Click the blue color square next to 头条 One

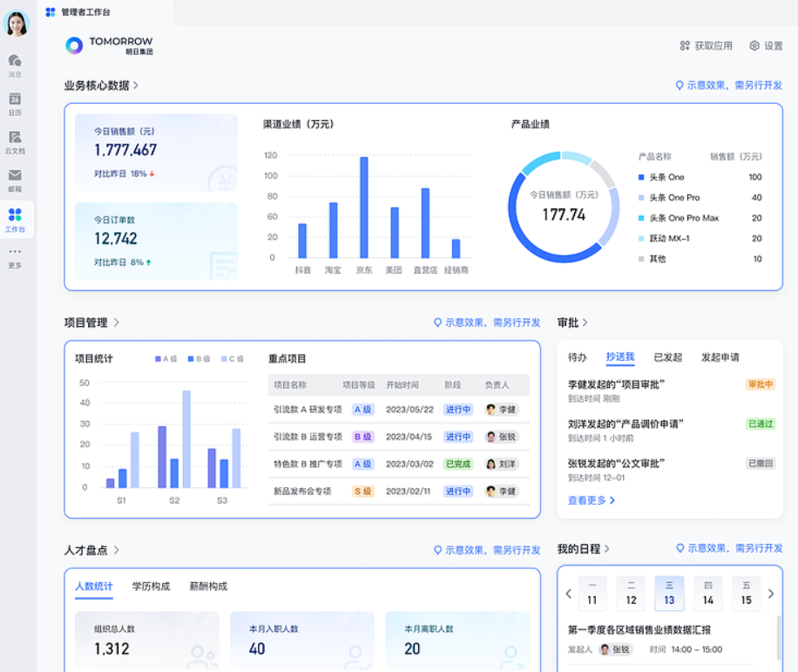639,177
